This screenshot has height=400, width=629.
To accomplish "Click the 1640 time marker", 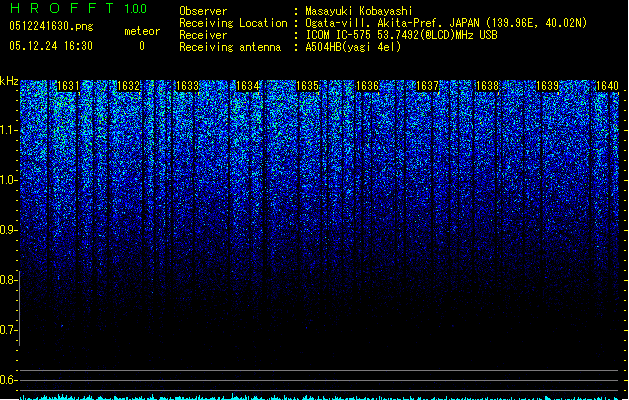I will pyautogui.click(x=607, y=86).
